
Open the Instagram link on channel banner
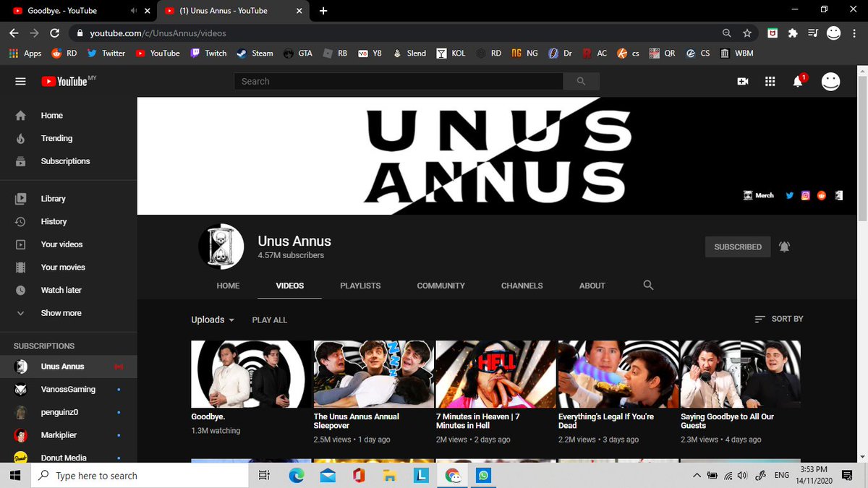pyautogui.click(x=805, y=195)
